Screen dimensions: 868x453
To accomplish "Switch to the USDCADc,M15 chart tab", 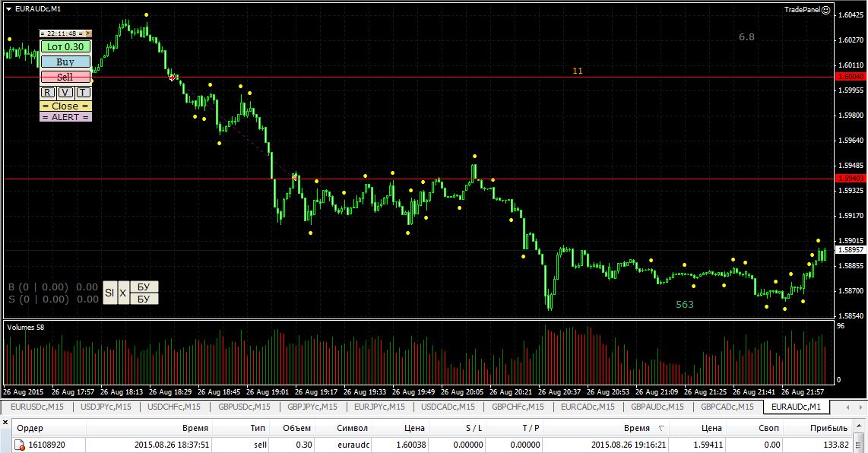I will (x=448, y=407).
